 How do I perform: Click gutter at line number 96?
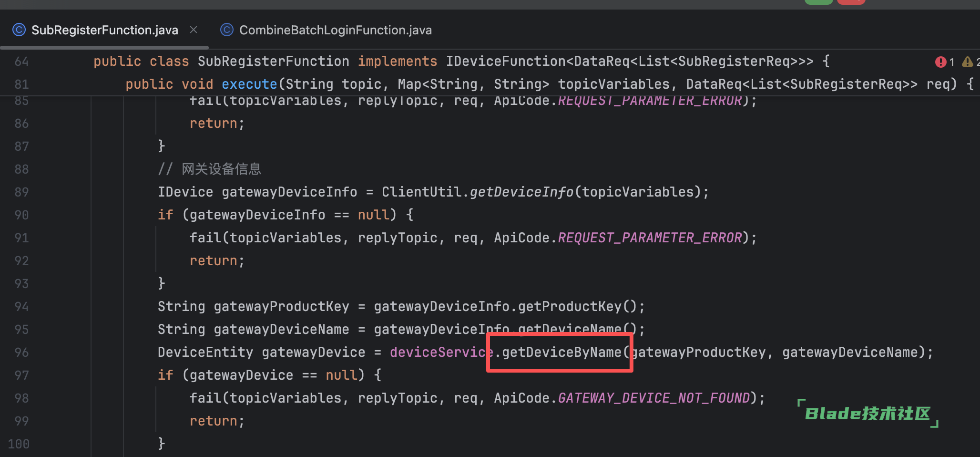click(x=21, y=353)
